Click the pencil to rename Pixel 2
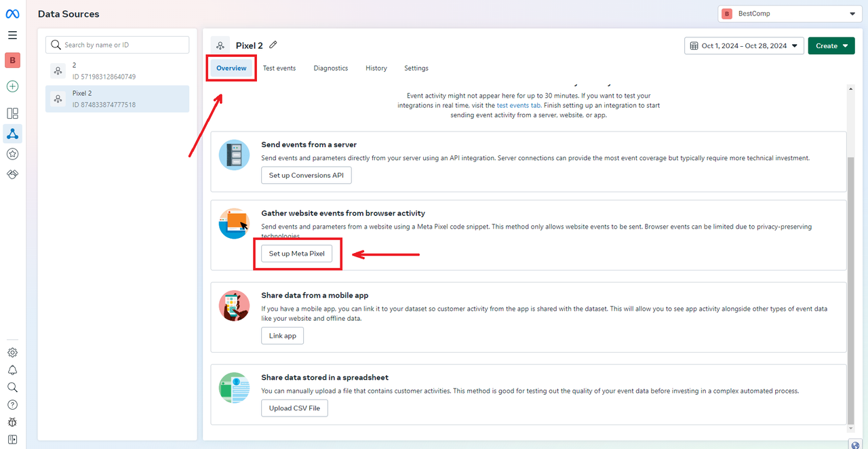Screen dimensions: 868x449 pyautogui.click(x=273, y=45)
